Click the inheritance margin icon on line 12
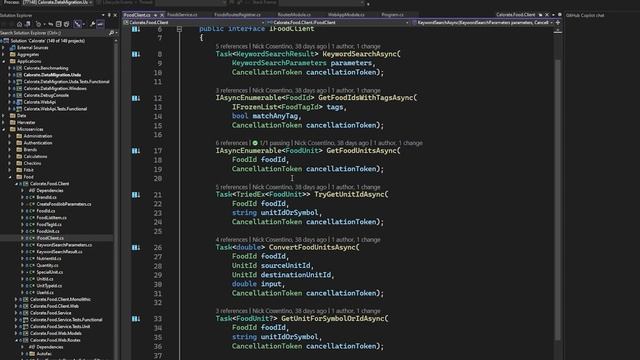This screenshot has width=640, height=360. coord(136,98)
